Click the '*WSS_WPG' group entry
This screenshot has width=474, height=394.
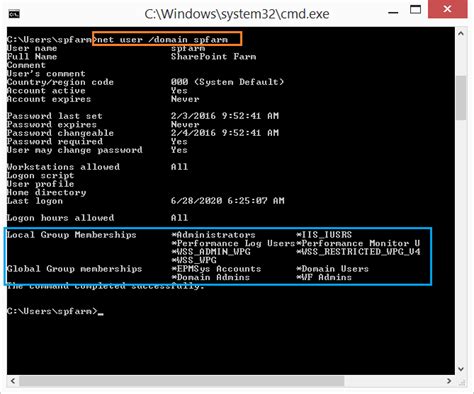click(x=194, y=260)
